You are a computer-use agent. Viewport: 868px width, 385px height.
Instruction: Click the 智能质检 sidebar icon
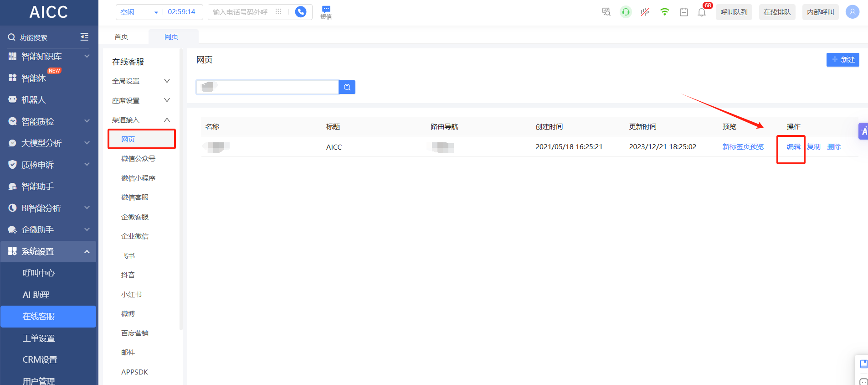click(12, 121)
